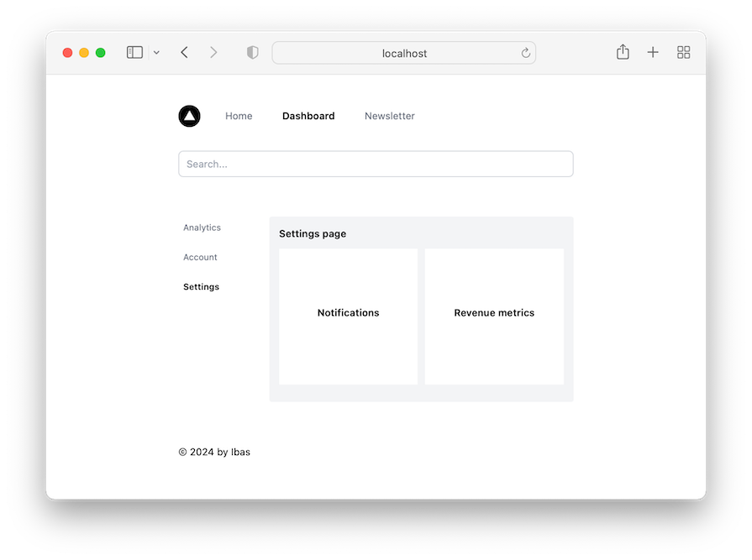Open the Newsletter section

(x=389, y=116)
